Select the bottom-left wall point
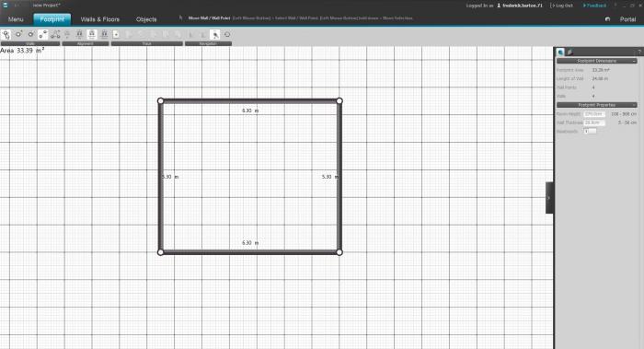This screenshot has width=644, height=349. pos(161,252)
